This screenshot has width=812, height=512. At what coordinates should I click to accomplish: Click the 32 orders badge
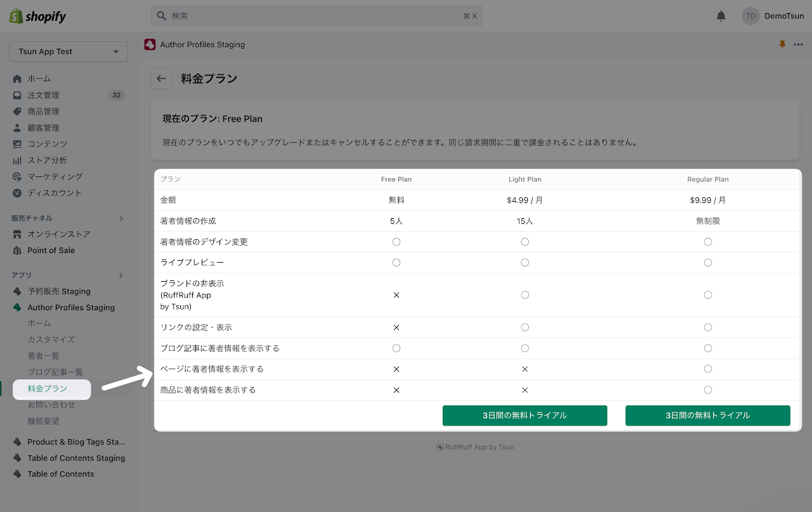(116, 95)
